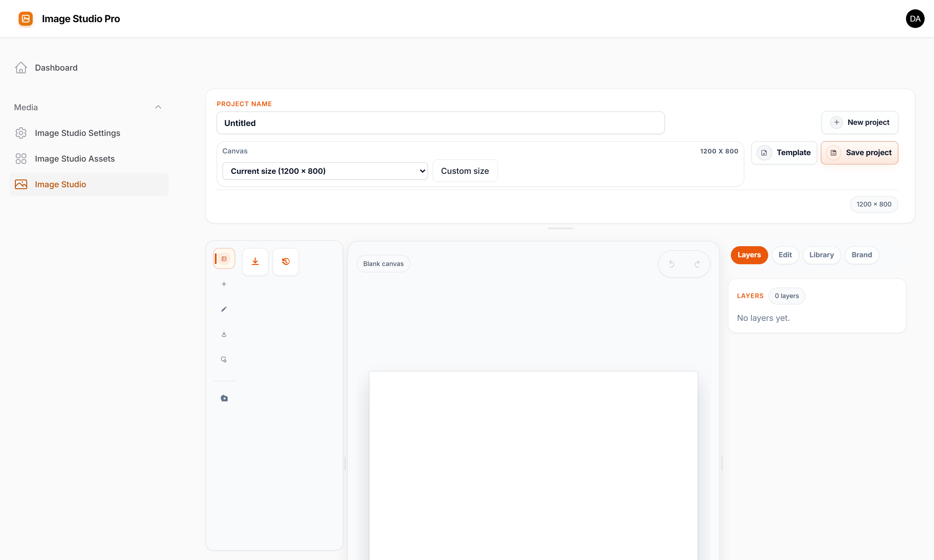Open the canvas size dropdown
The height and width of the screenshot is (560, 934).
tap(325, 171)
